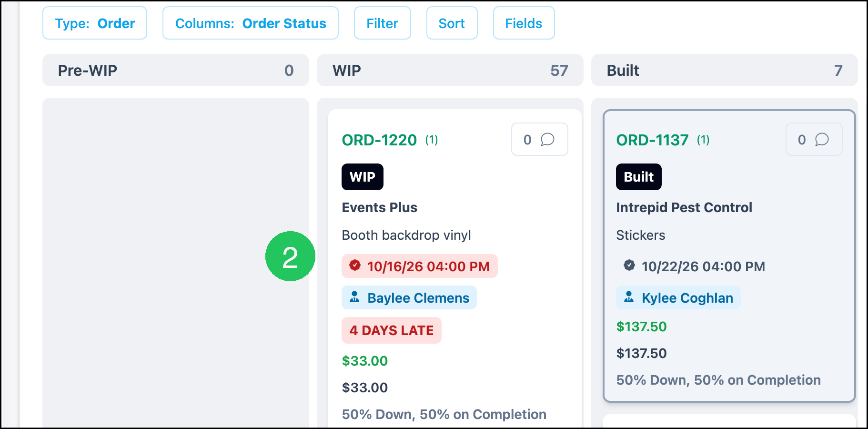The width and height of the screenshot is (868, 429).
Task: Click the dark $137.50 total
Action: [641, 353]
